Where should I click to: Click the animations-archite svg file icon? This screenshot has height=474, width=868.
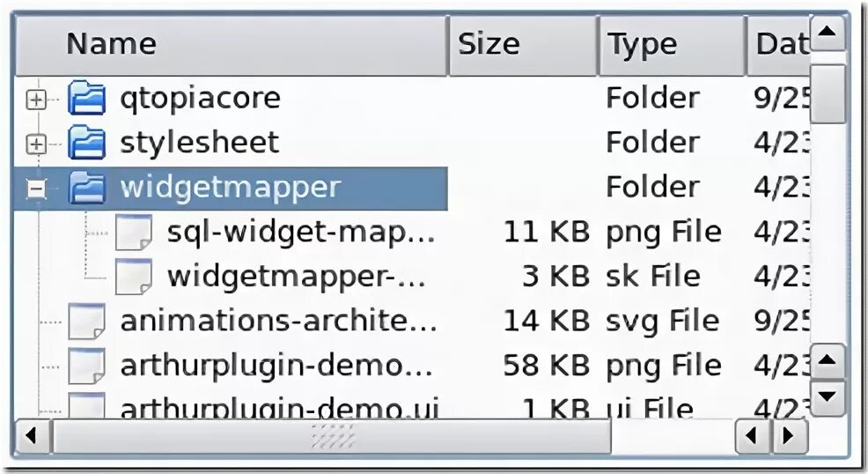[86, 322]
